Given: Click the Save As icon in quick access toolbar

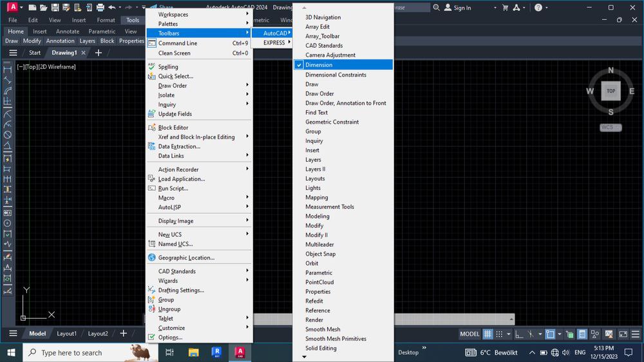Looking at the screenshot, I should (66, 7).
